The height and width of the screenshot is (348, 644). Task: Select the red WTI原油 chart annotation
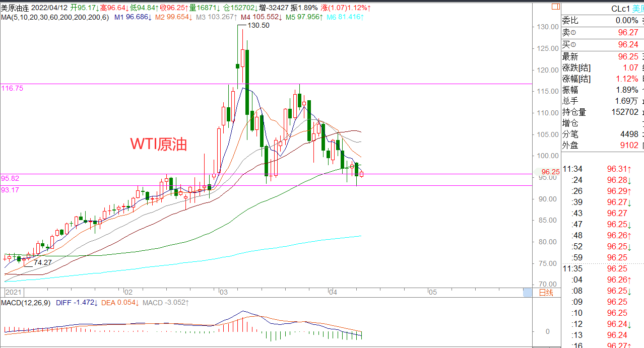pyautogui.click(x=159, y=144)
